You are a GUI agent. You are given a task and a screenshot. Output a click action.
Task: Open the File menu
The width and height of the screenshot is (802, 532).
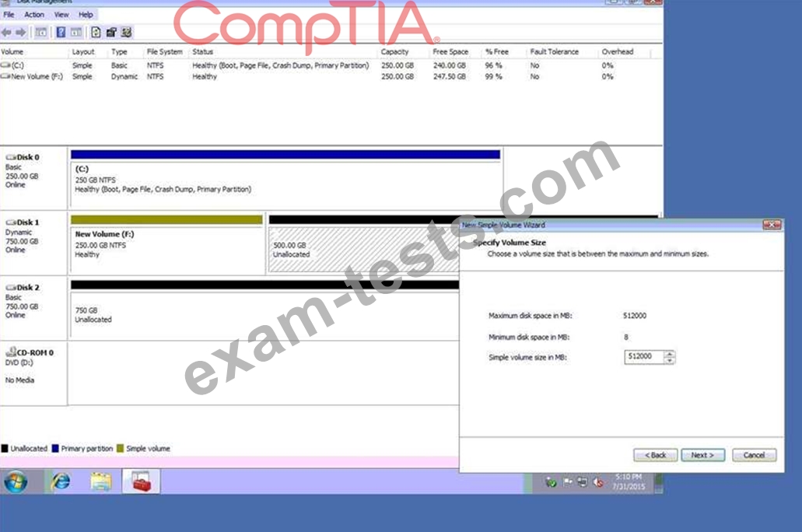coord(9,15)
